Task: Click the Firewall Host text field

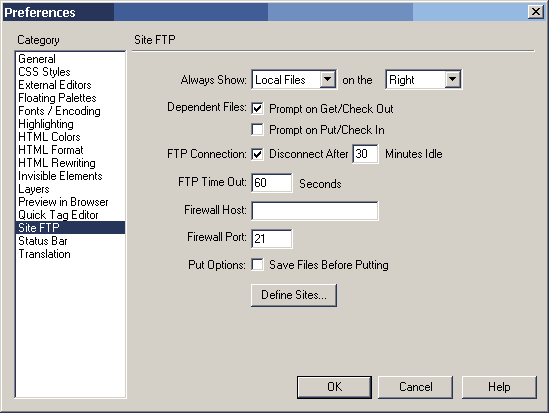Action: pyautogui.click(x=315, y=211)
